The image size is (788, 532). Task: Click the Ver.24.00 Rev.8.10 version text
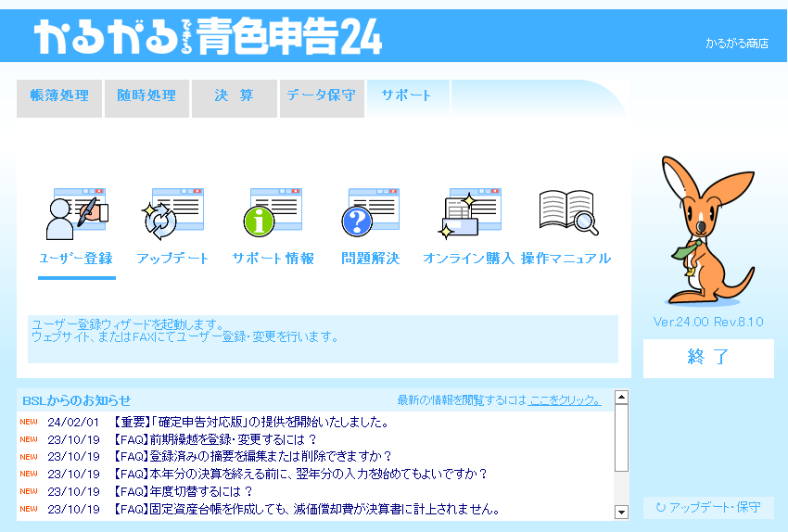(708, 322)
